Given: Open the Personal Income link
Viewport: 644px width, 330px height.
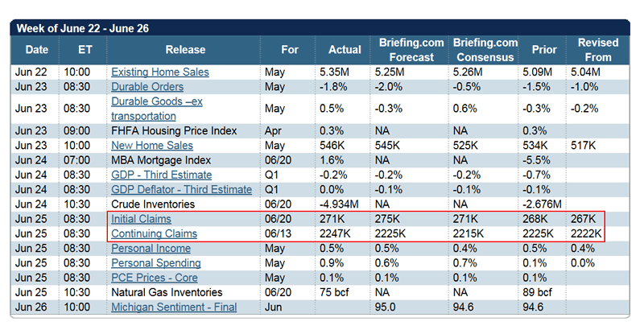Looking at the screenshot, I should coord(151,248).
